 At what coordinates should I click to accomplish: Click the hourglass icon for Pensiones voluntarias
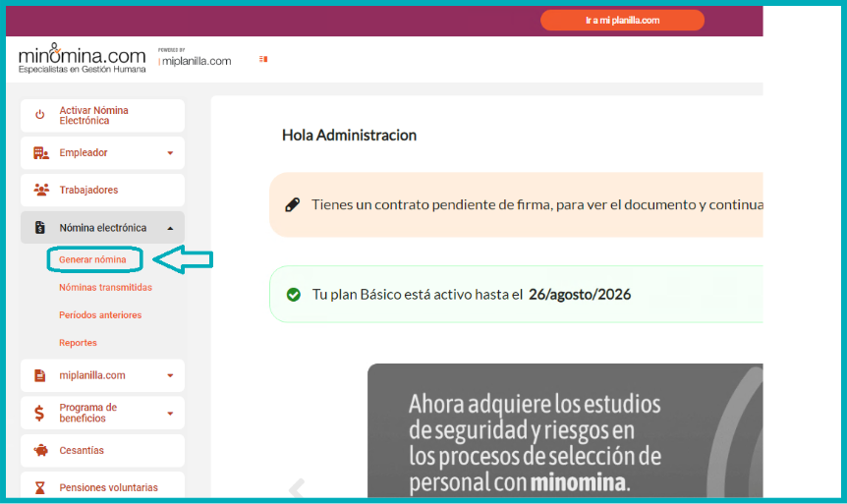click(40, 487)
